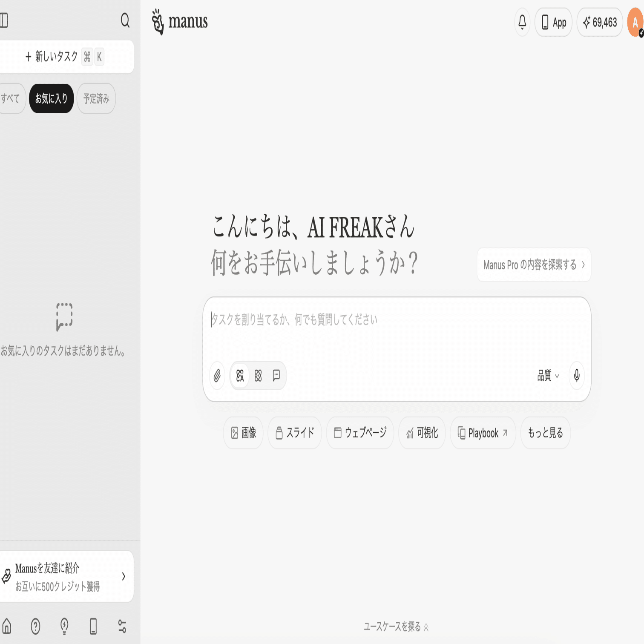644x644 pixels.
Task: Click お気に入りのタスクはまだありません text
Action: point(63,351)
